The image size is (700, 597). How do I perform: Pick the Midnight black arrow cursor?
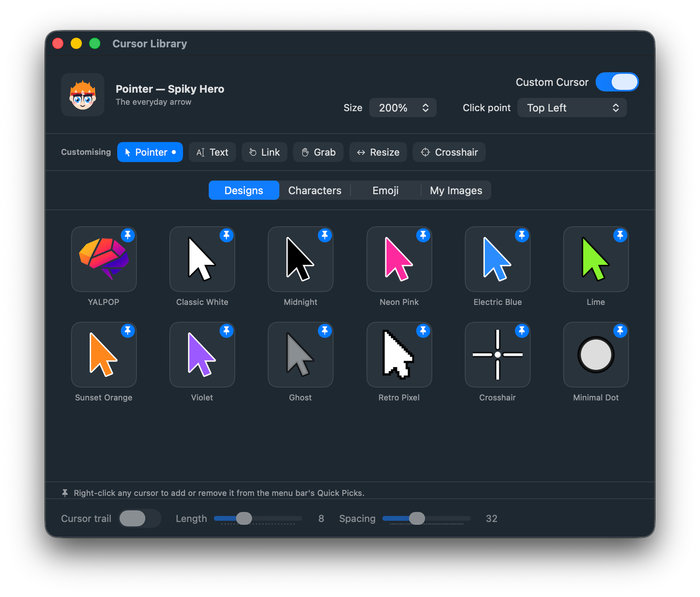[x=300, y=259]
